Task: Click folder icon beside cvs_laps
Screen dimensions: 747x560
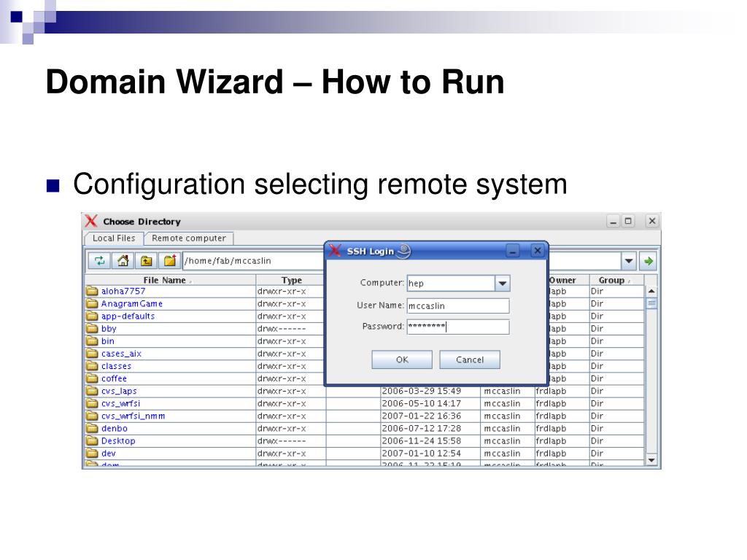Action: pyautogui.click(x=92, y=391)
